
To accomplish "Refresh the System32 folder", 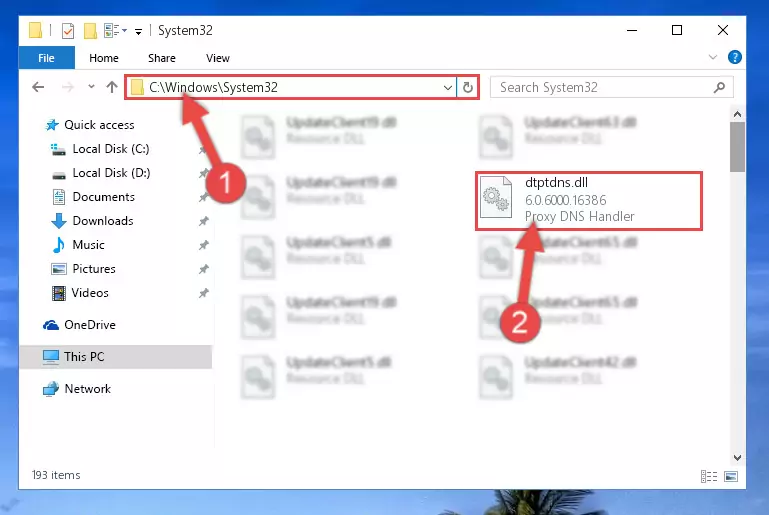I will click(x=468, y=88).
